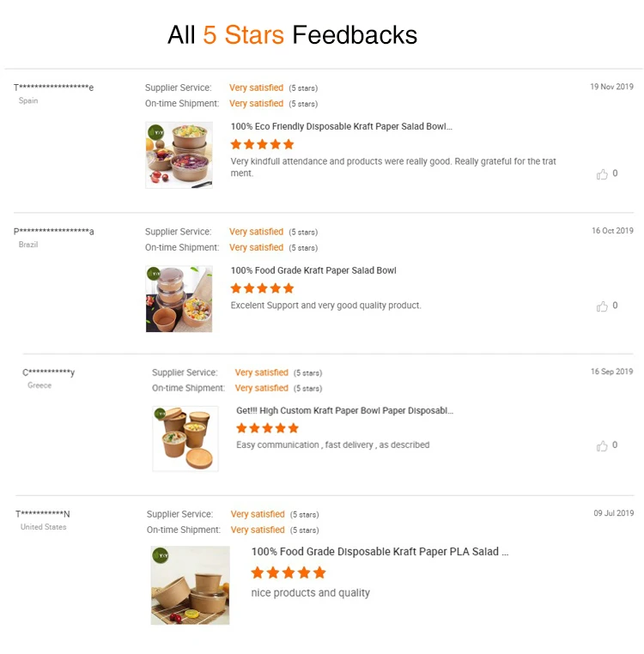Open '100% Food Grade Kraft Paper Salad Bowl' title
Screen dimensions: 644x654
(x=313, y=270)
